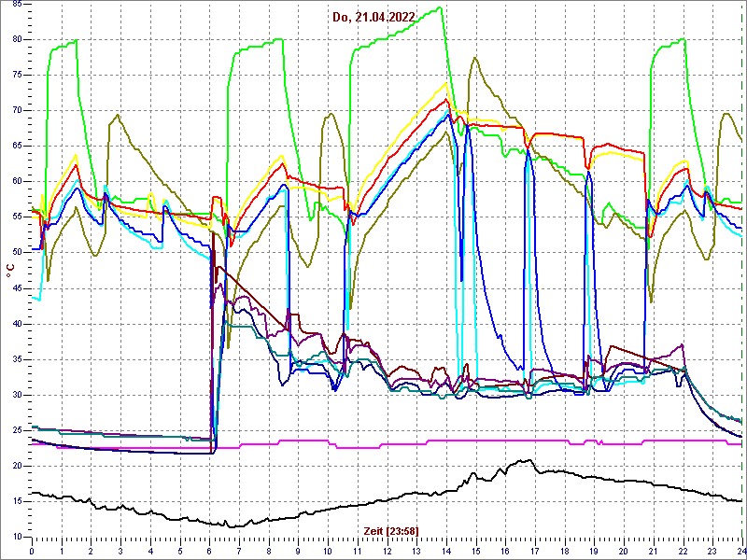
Task: Choose hour label 24 on time axis
Action: (x=741, y=551)
